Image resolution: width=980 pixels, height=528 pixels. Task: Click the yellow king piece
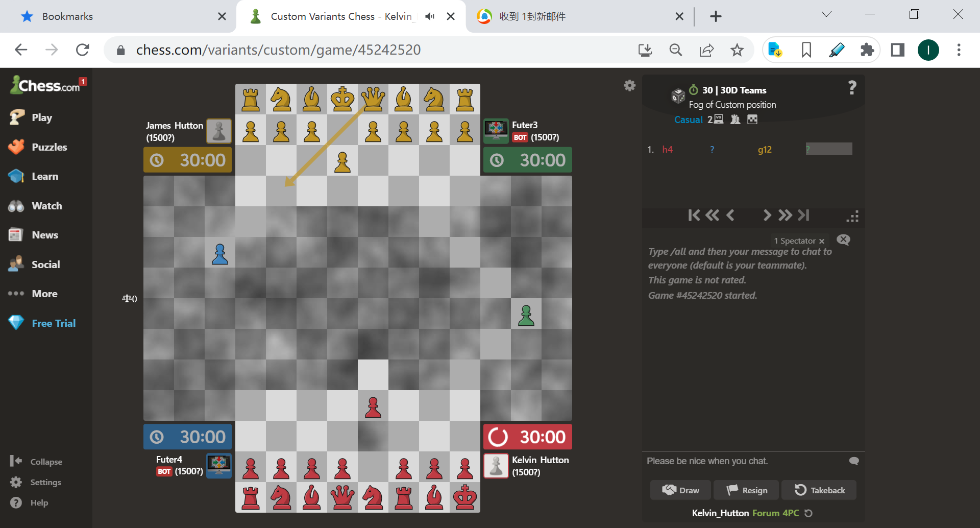click(x=342, y=99)
